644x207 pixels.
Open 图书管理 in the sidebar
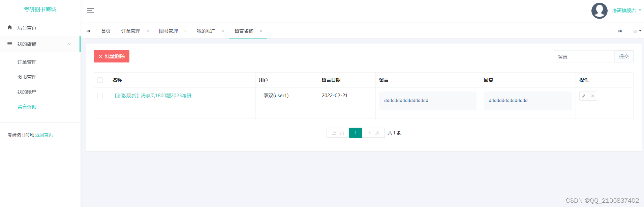27,77
